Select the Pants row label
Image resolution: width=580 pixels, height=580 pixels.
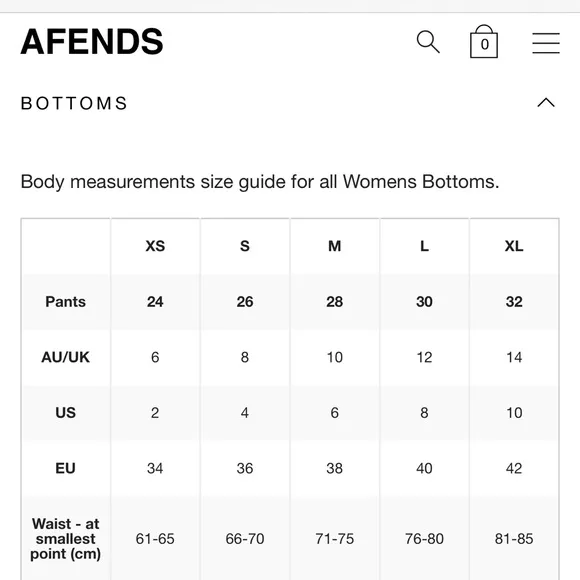pos(65,301)
